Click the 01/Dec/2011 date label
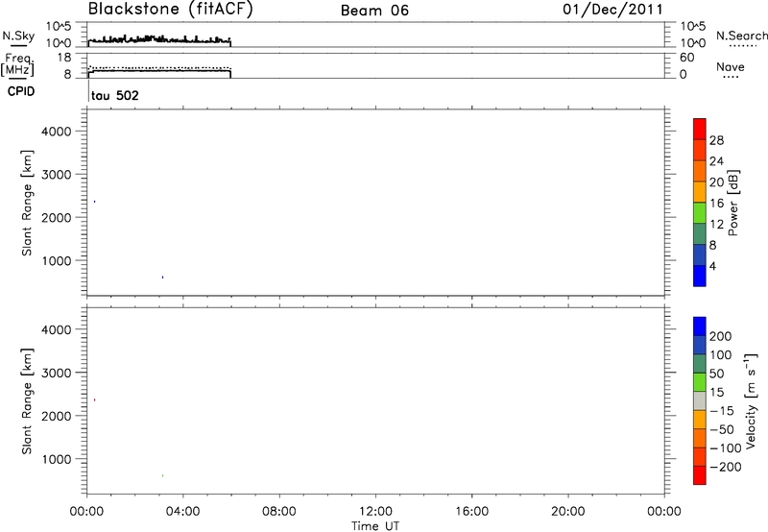 pos(612,10)
